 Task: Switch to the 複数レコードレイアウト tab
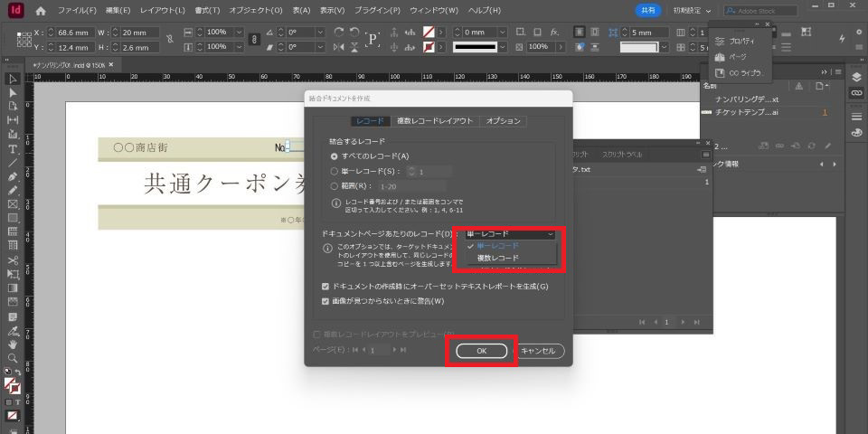435,121
